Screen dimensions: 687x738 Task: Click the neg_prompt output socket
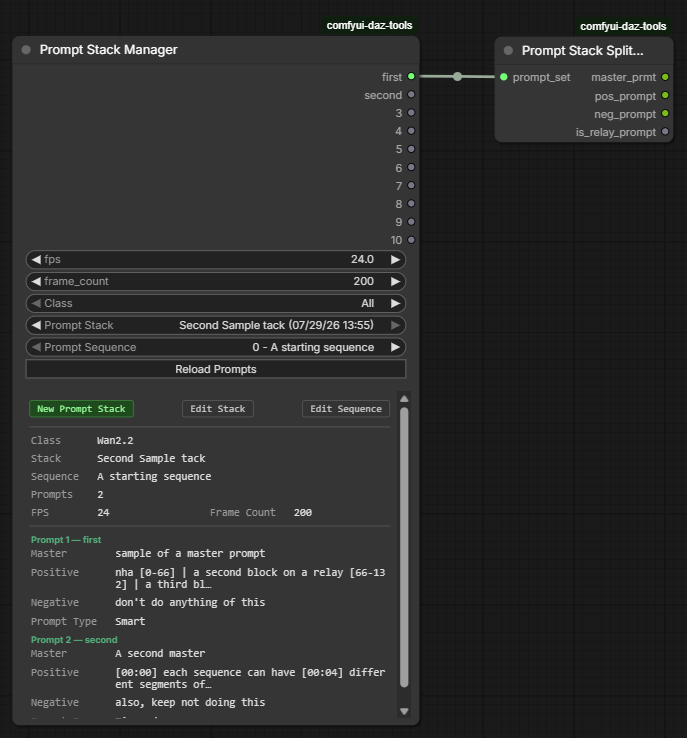click(x=665, y=113)
